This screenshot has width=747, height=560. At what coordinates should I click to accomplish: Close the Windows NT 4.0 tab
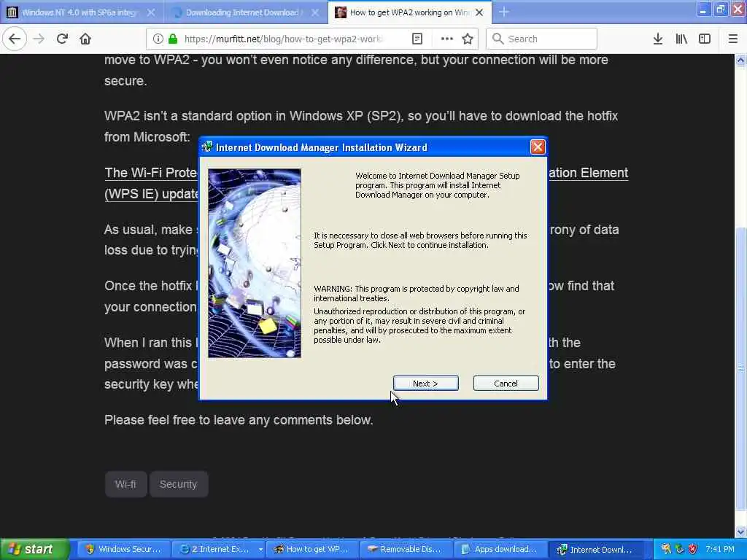point(150,12)
